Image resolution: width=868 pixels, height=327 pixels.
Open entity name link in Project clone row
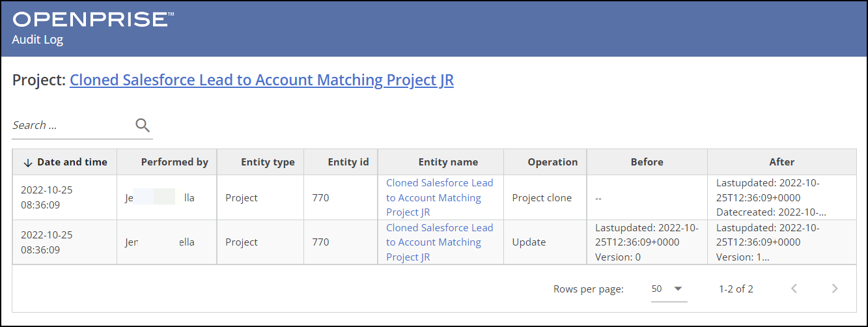[x=440, y=197]
